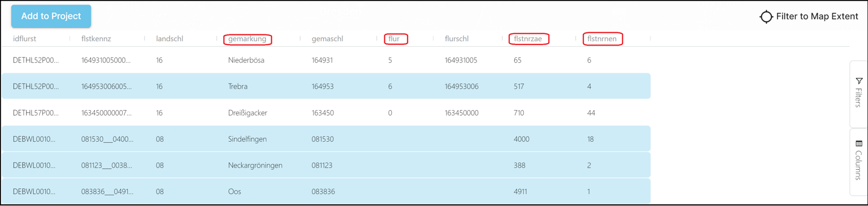Viewport: 868px width, 206px height.
Task: Click the funnel icon on Filters tab
Action: click(859, 81)
